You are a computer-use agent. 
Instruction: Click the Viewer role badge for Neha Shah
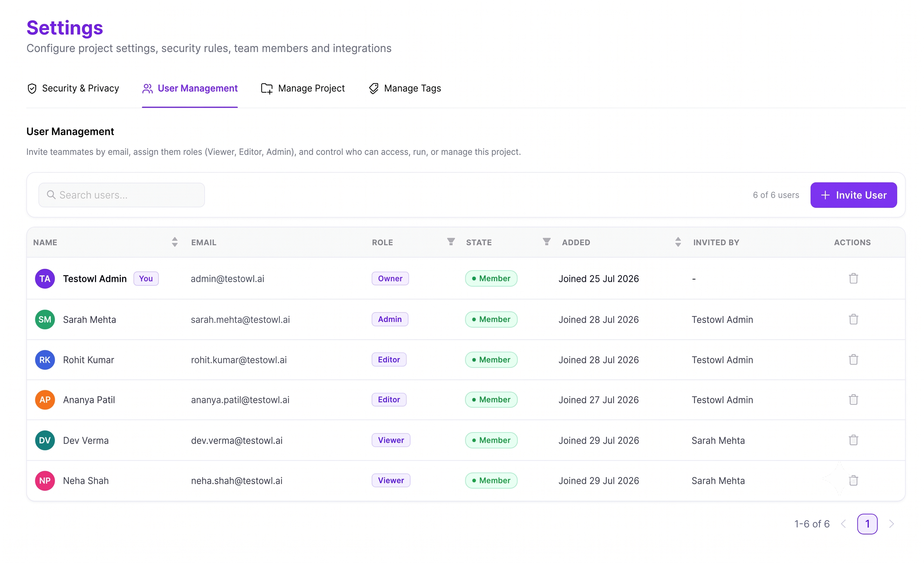(x=391, y=481)
